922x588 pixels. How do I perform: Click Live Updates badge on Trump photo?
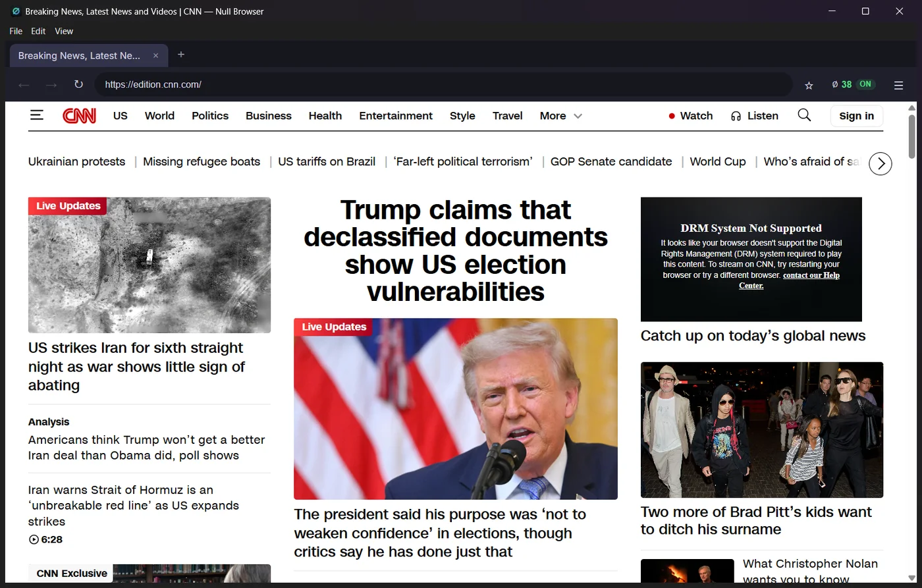333,327
